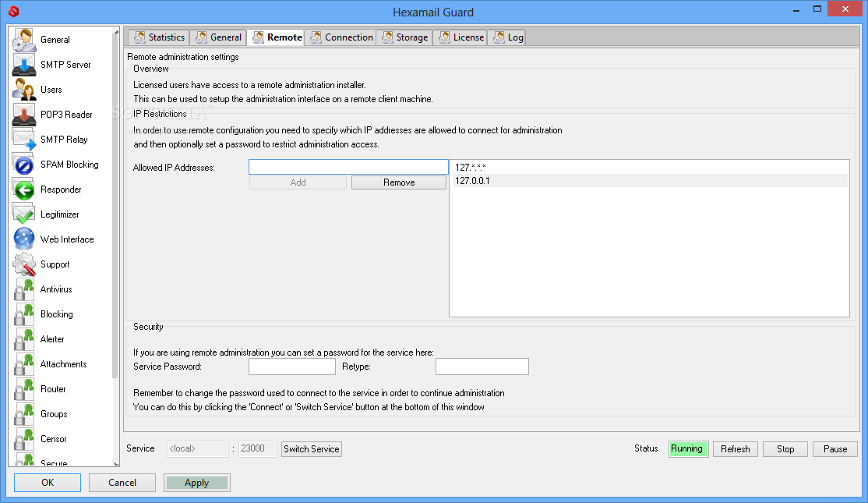Switch to the General tab

(x=219, y=37)
